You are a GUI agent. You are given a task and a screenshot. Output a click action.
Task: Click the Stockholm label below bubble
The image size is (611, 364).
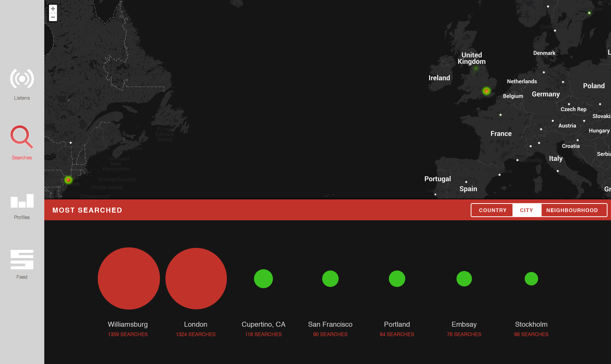531,324
